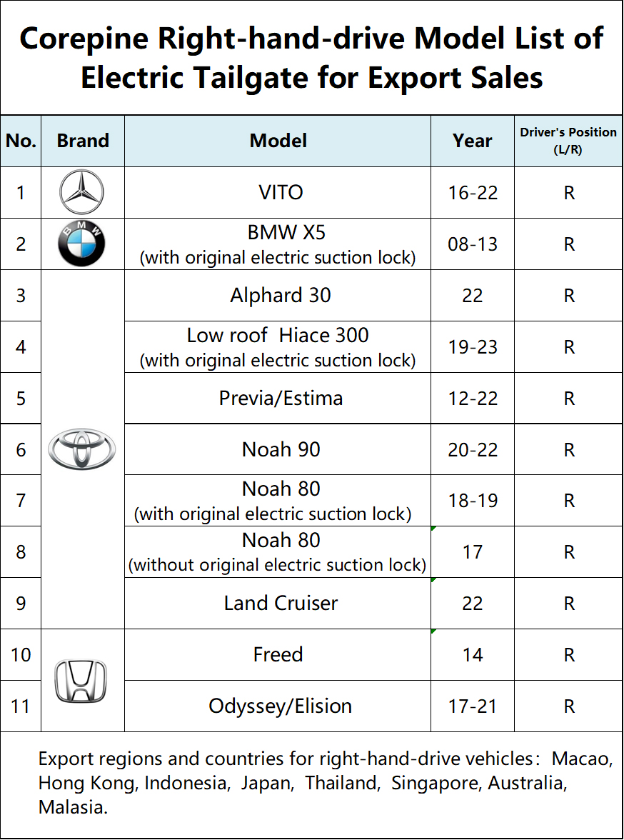Click the table title text
Screen dimensions: 624x840
coord(312,57)
